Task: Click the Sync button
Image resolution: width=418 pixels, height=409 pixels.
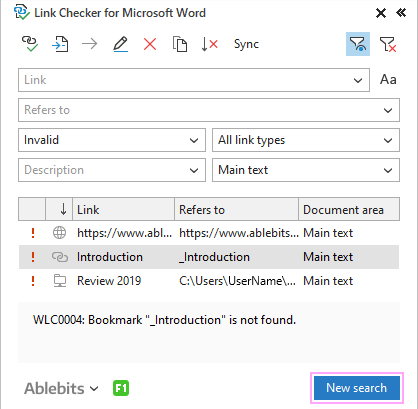Action: (246, 44)
